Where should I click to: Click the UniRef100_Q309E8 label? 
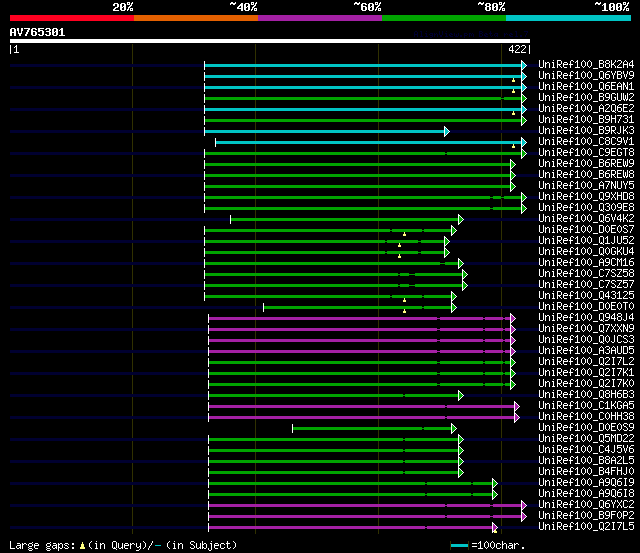coord(586,208)
